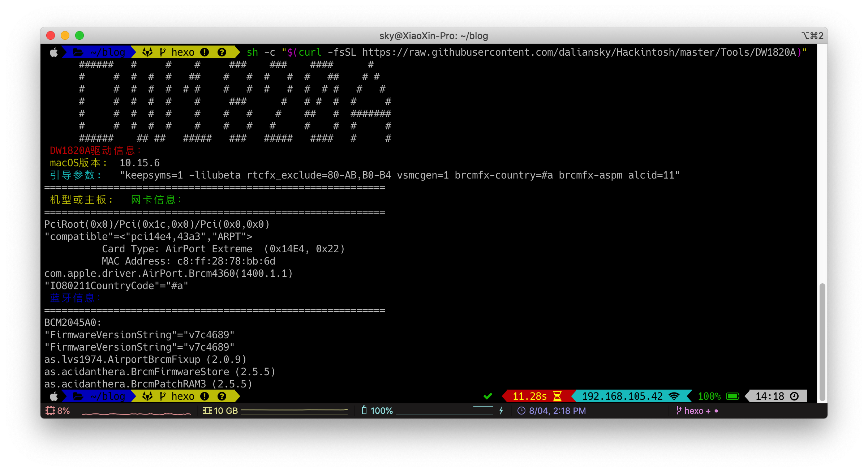Click the CPU usage icon in status bar
Screen dimensions: 868x472
[50, 411]
